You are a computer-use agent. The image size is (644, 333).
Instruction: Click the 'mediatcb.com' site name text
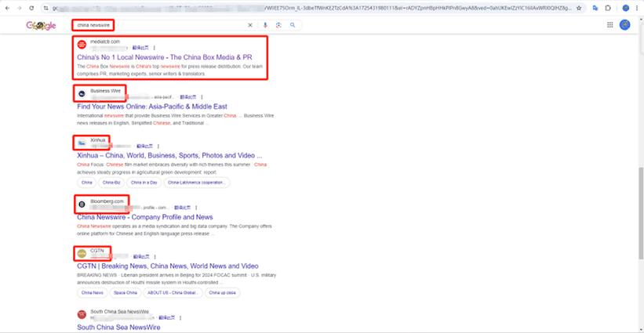(x=105, y=42)
